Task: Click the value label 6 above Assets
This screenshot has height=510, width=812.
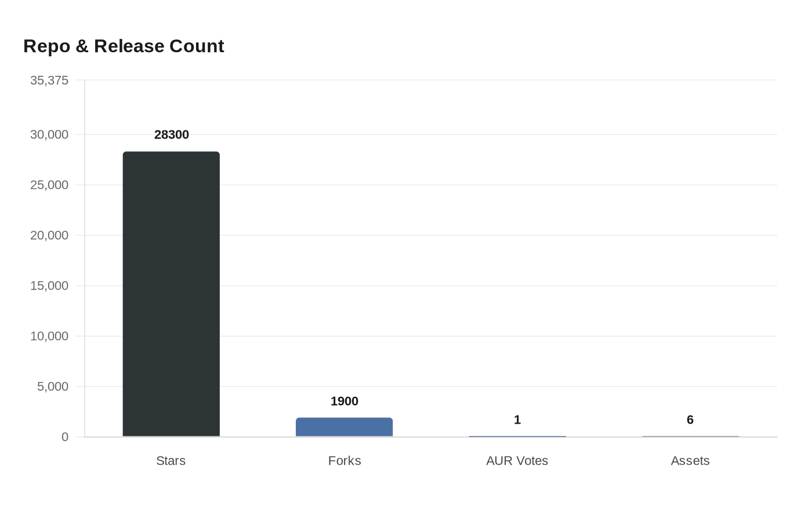Action: pos(690,420)
